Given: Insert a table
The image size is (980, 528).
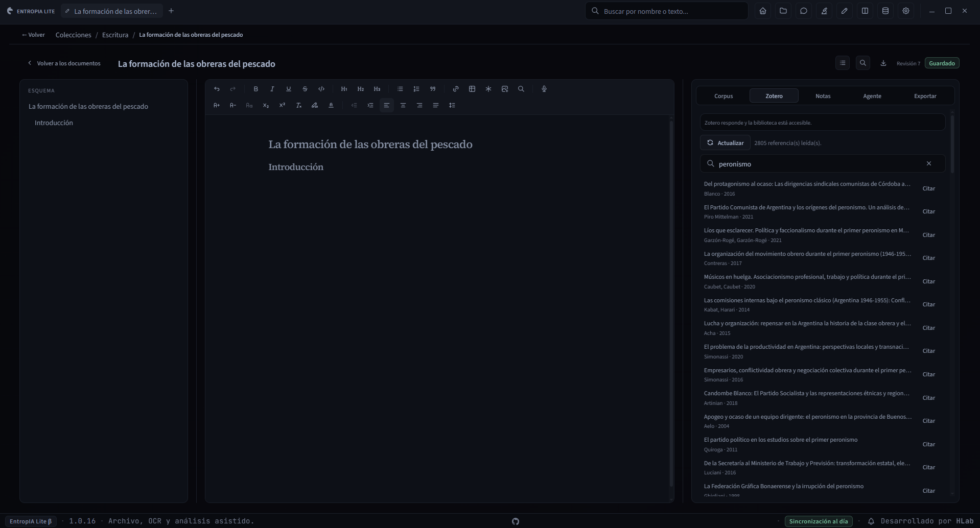Looking at the screenshot, I should [472, 89].
